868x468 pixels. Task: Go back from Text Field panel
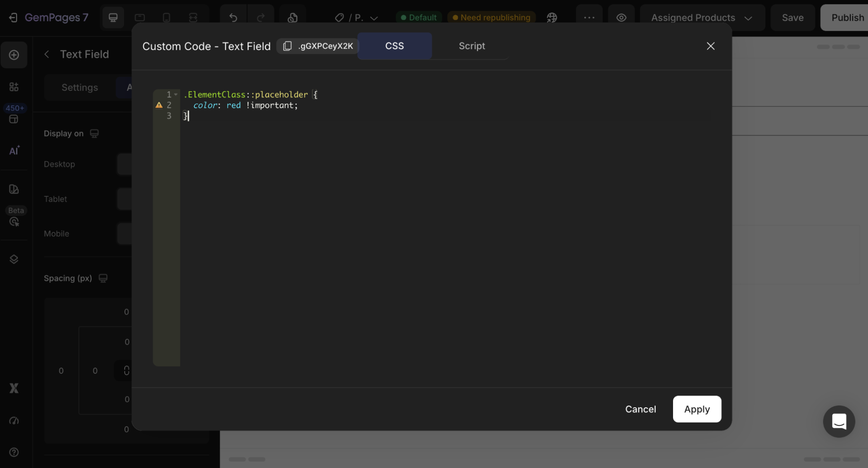click(x=46, y=54)
